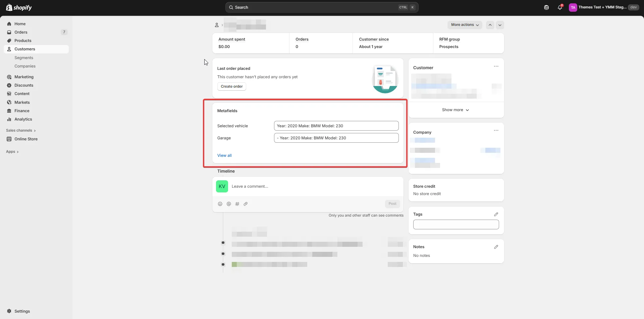This screenshot has height=319, width=644.
Task: Click the Create order button
Action: click(x=232, y=86)
